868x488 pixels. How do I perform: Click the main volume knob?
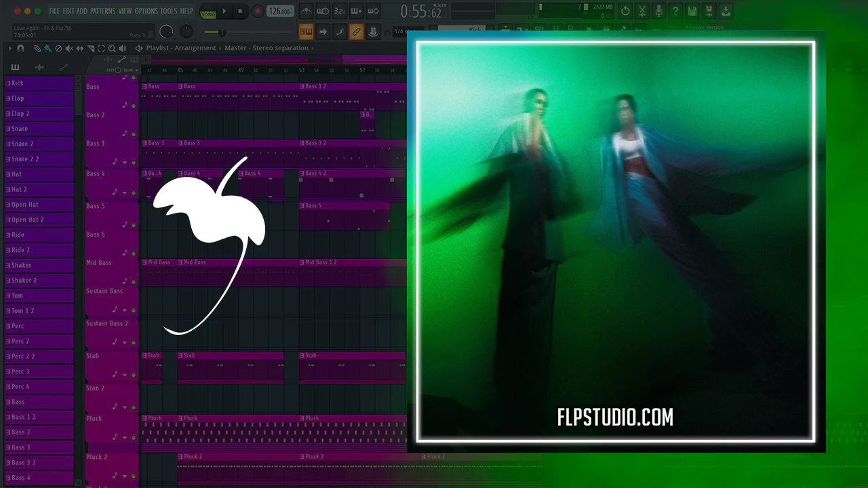[166, 32]
